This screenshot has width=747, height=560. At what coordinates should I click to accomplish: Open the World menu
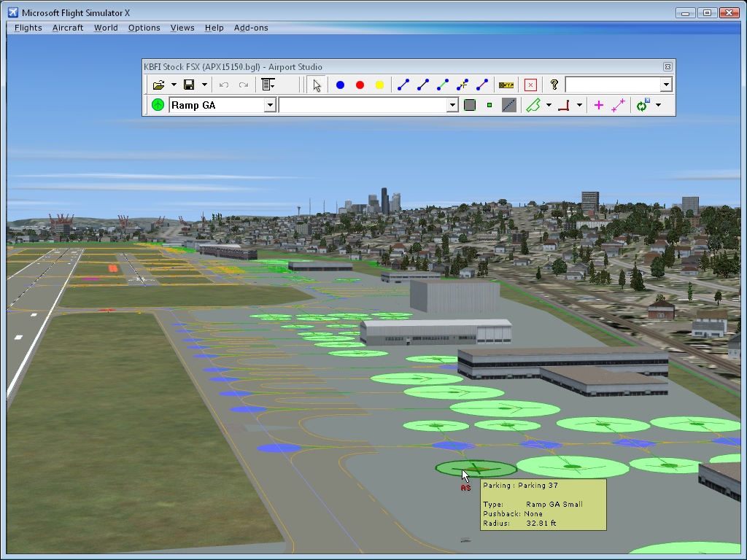coord(106,28)
